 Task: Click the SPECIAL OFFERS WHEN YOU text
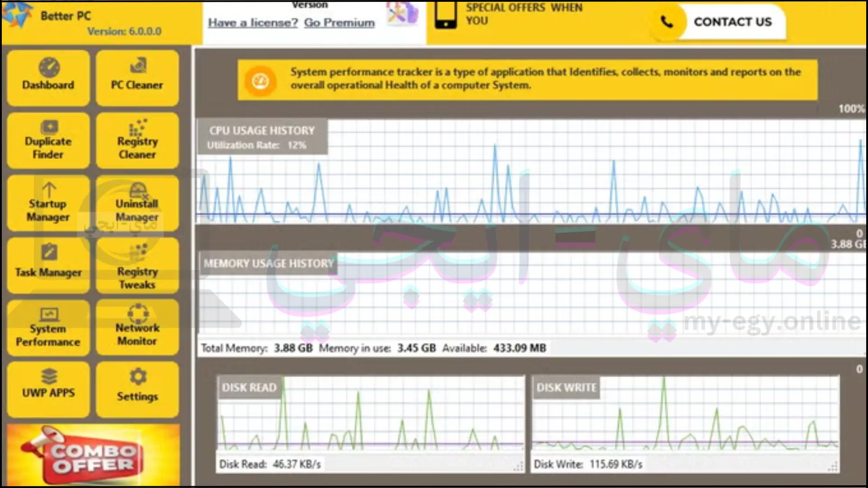coord(524,14)
